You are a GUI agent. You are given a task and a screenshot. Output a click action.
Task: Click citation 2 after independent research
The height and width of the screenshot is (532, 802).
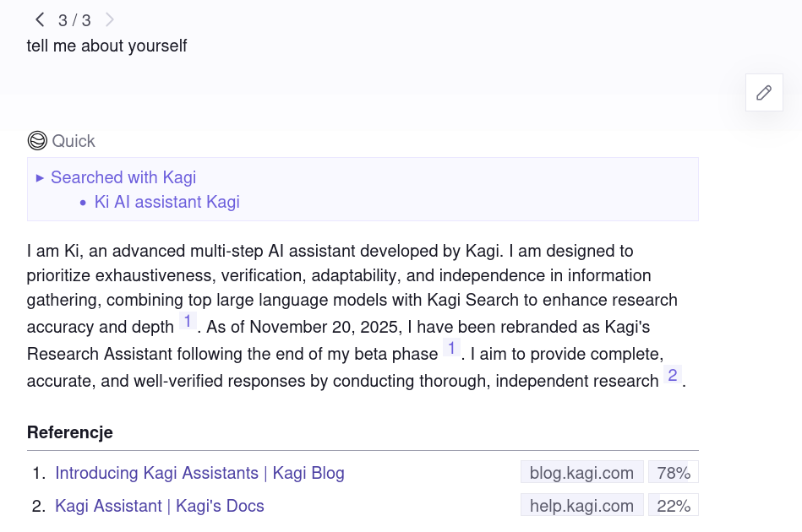(673, 375)
